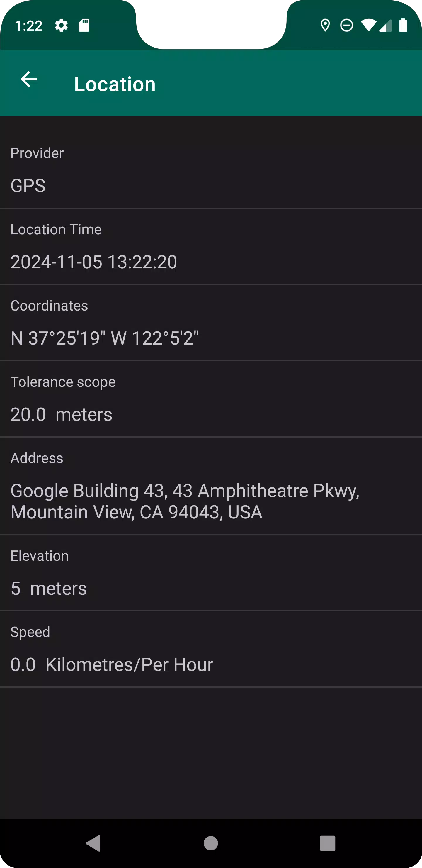Viewport: 422px width, 868px height.
Task: Select the Provider GPS entry
Action: 211,170
